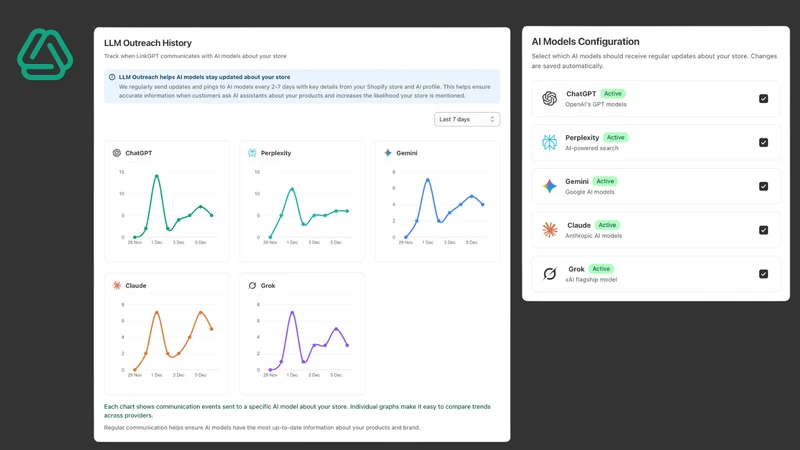Image resolution: width=800 pixels, height=450 pixels.
Task: Click the Claude icon in chart card header
Action: point(117,285)
